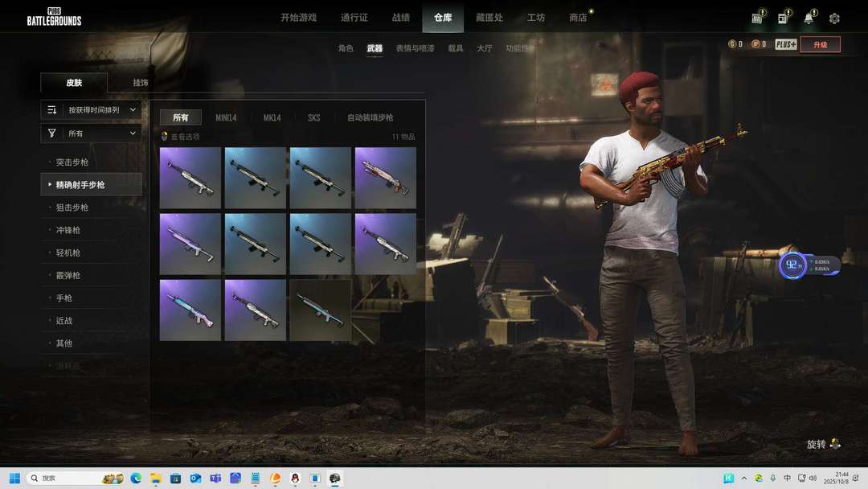Select the first weapon skin thumbnail
This screenshot has width=868, height=489.
coord(190,178)
